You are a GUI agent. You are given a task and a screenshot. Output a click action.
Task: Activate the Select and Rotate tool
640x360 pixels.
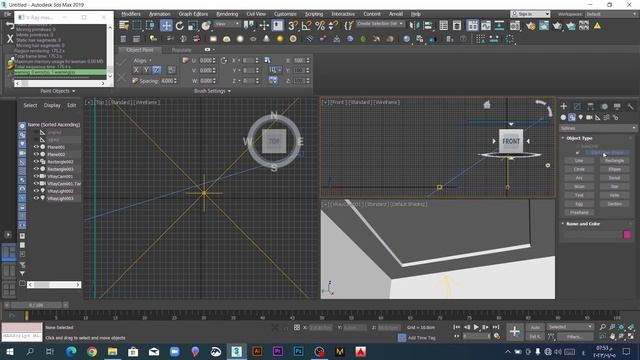coord(180,26)
